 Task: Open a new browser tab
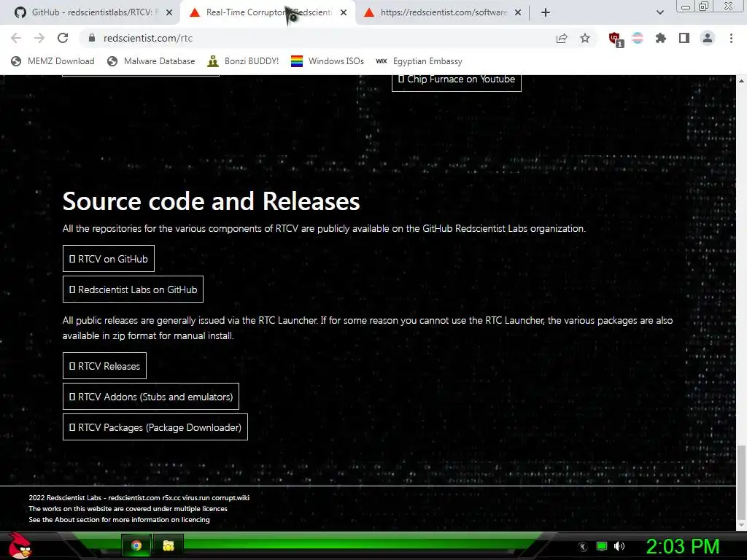(546, 12)
